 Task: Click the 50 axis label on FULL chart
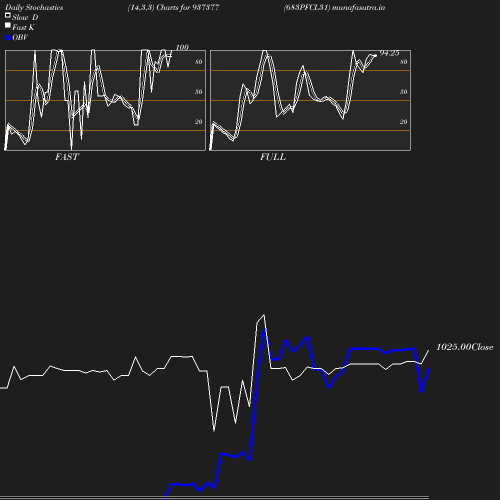pos(404,92)
